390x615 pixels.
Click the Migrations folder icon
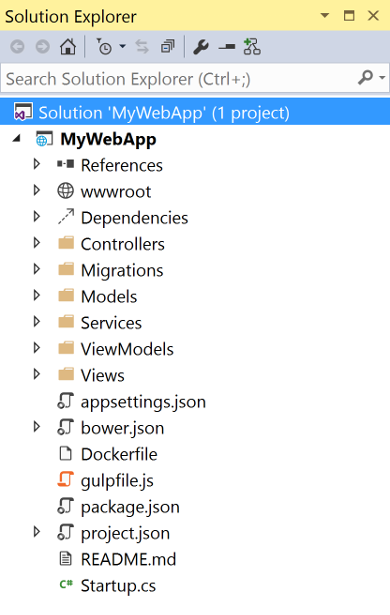coord(66,269)
